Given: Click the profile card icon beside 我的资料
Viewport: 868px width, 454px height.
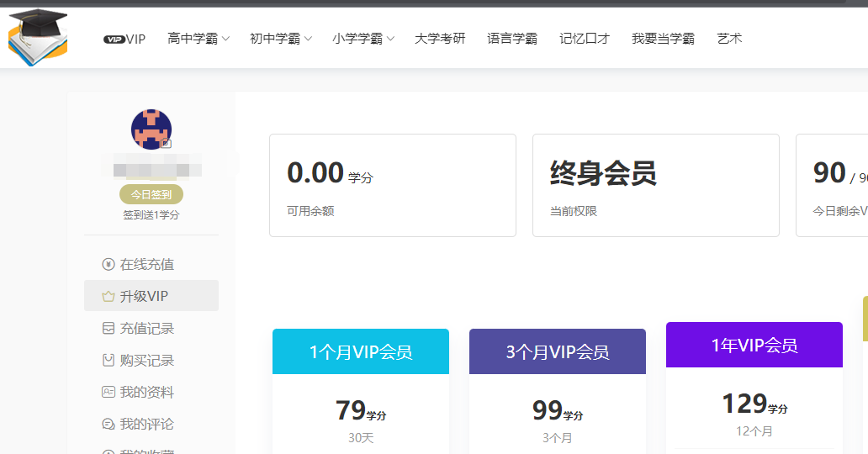Looking at the screenshot, I should 108,392.
